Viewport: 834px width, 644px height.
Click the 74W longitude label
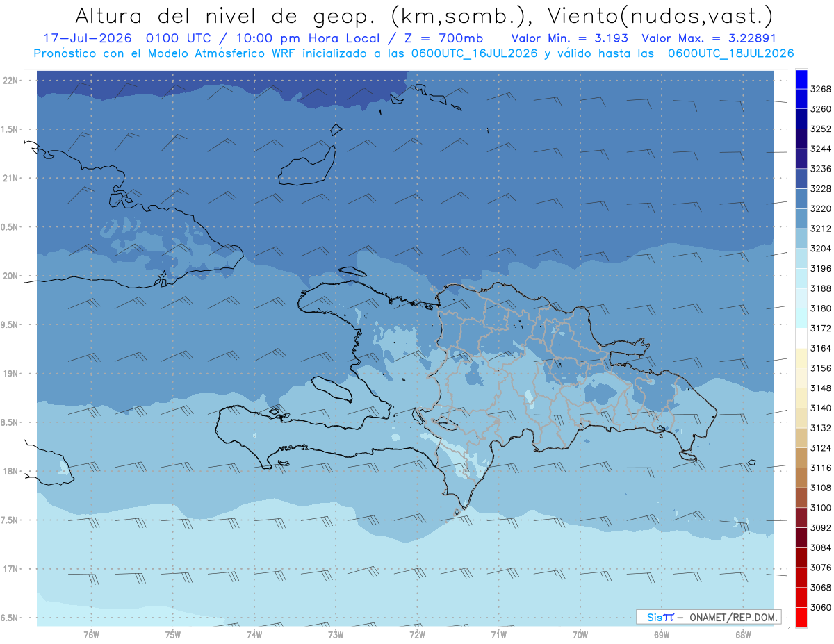tap(254, 634)
